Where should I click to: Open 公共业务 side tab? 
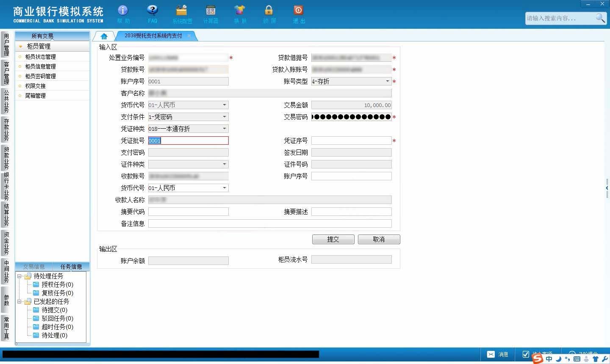point(6,101)
